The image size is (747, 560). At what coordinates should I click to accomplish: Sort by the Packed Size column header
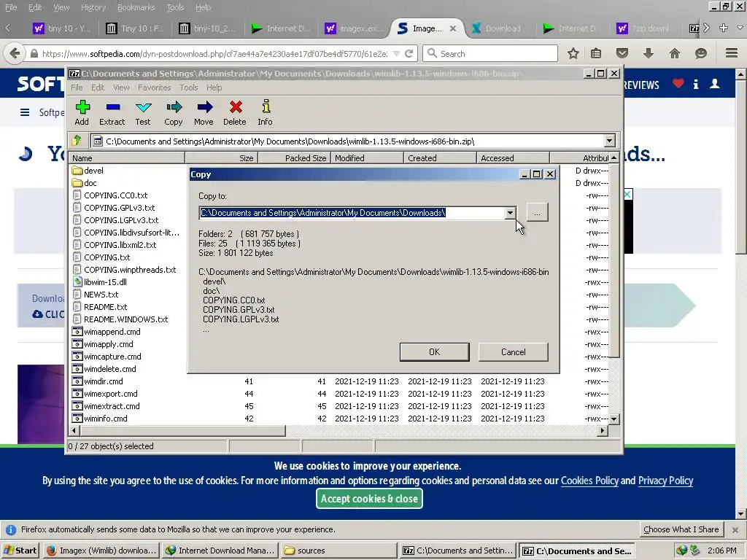pos(294,158)
